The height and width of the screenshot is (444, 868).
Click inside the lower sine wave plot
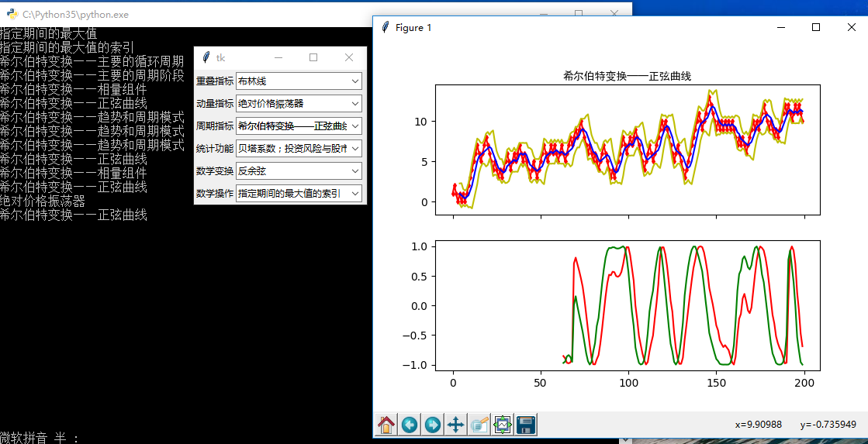click(628, 305)
